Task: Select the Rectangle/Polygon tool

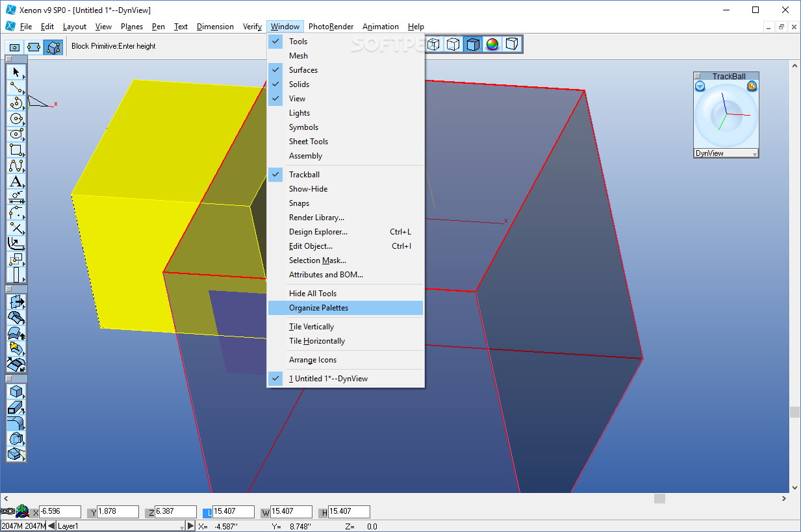Action: point(16,150)
